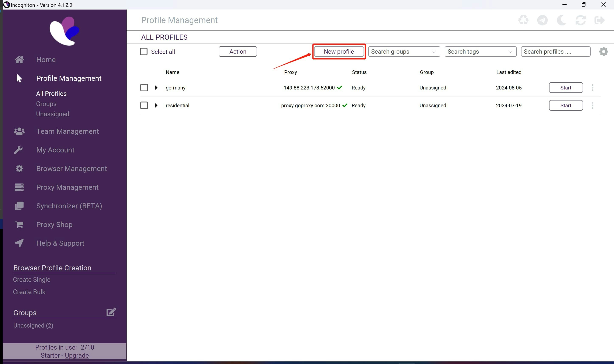Screen dimensions: 614x364
Task: Open Synchronizer (BETA) menu item
Action: point(69,206)
